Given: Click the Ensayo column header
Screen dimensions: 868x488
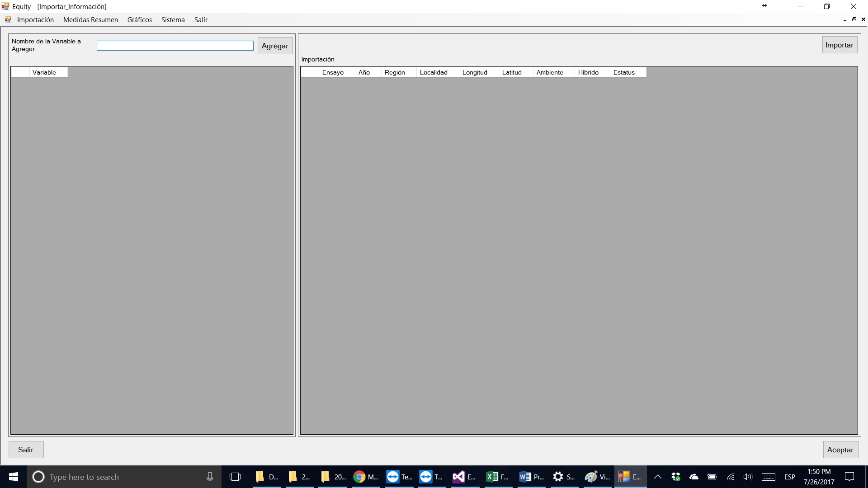Looking at the screenshot, I should [337, 72].
